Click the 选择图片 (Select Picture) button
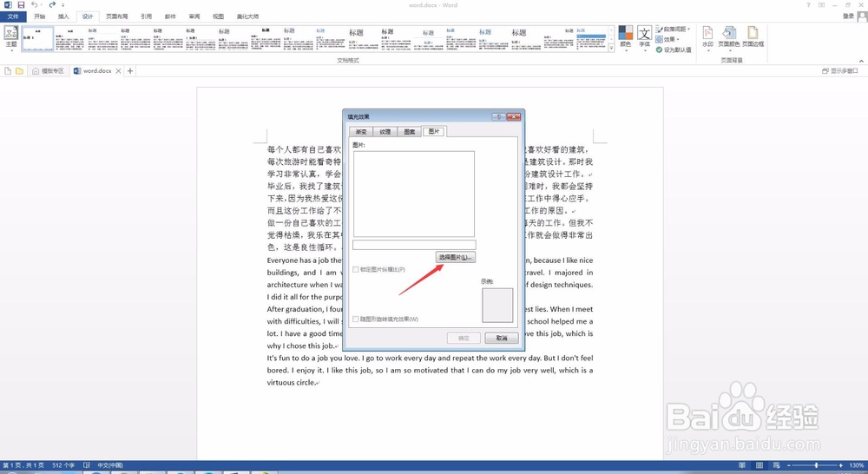This screenshot has height=474, width=868. 455,258
